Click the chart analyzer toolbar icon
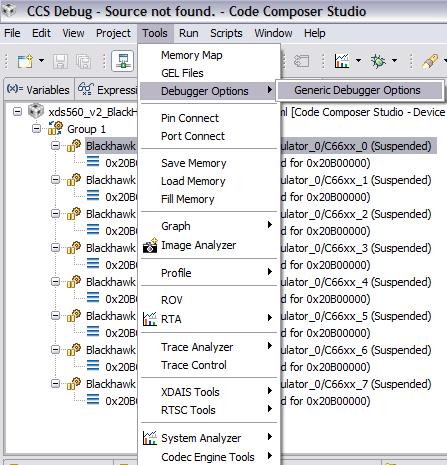The image size is (447, 465). pos(342,61)
